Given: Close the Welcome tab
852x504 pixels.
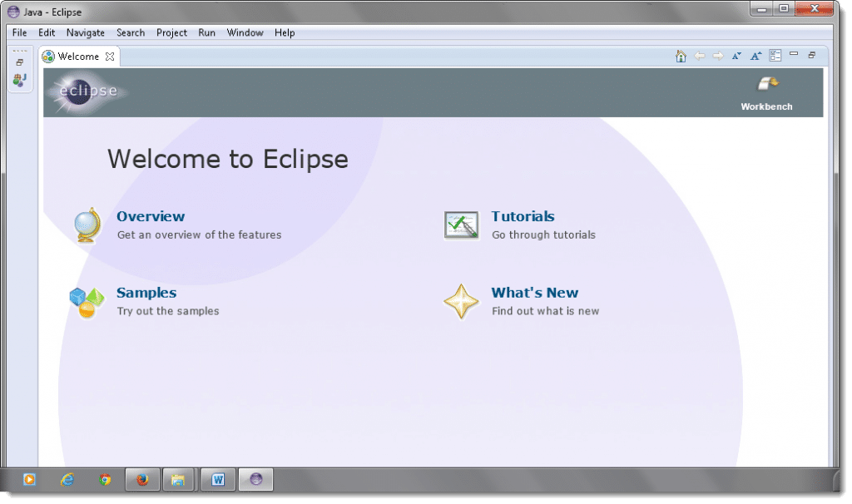Looking at the screenshot, I should coord(110,57).
